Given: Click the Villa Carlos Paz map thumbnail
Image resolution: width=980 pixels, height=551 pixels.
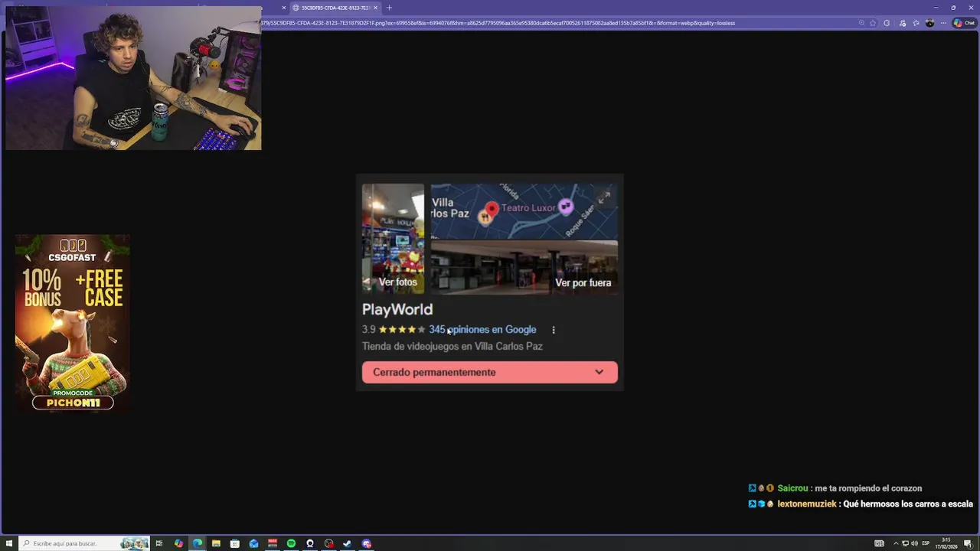Looking at the screenshot, I should click(x=524, y=211).
